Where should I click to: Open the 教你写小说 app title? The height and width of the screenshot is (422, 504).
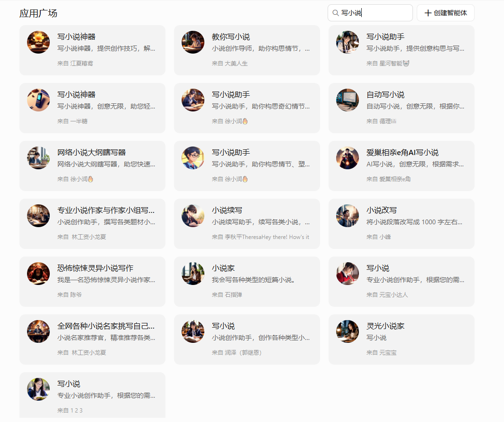pos(231,37)
